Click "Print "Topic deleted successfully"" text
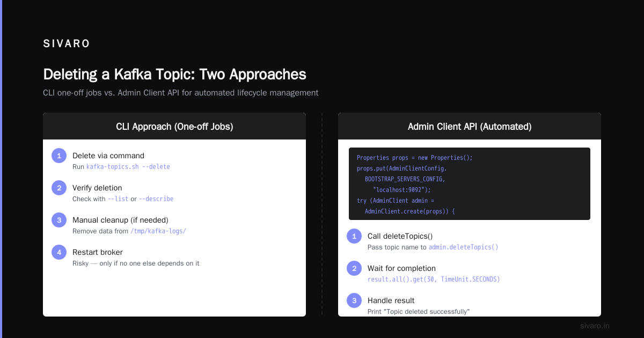This screenshot has height=338, width=644. coord(419,312)
